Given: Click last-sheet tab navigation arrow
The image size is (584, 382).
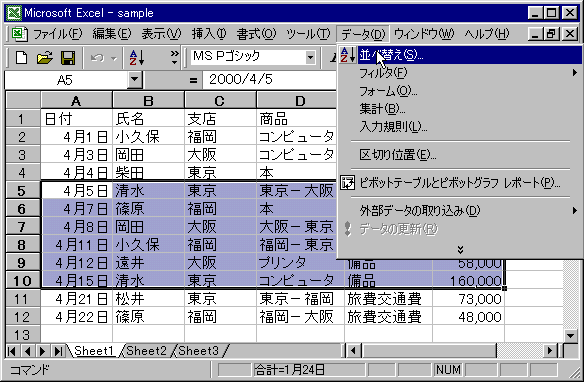Looking at the screenshot, I should click(58, 351).
